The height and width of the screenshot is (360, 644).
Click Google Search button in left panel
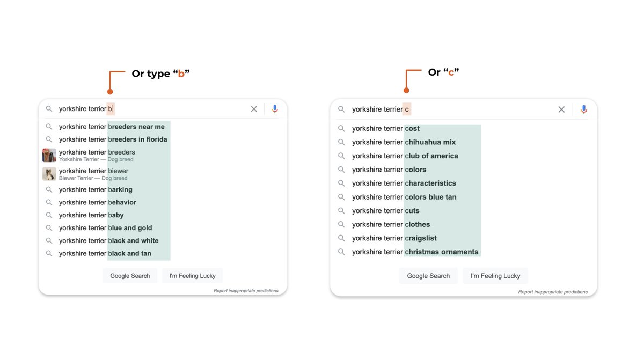click(x=130, y=276)
